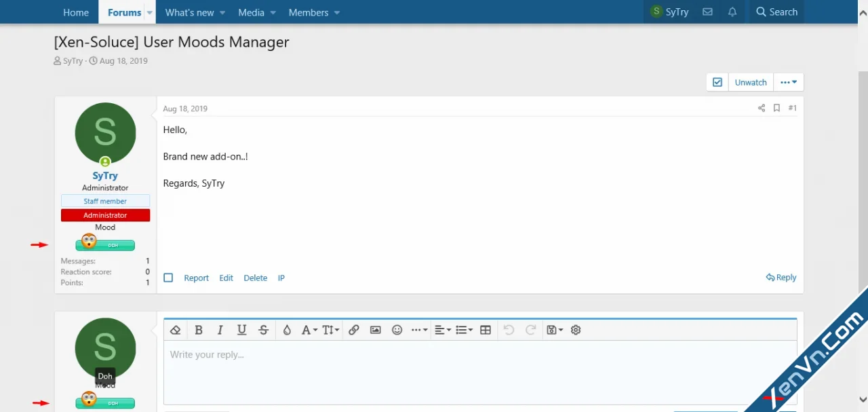Click the share icon on post #1
This screenshot has height=412, width=868.
(x=762, y=108)
